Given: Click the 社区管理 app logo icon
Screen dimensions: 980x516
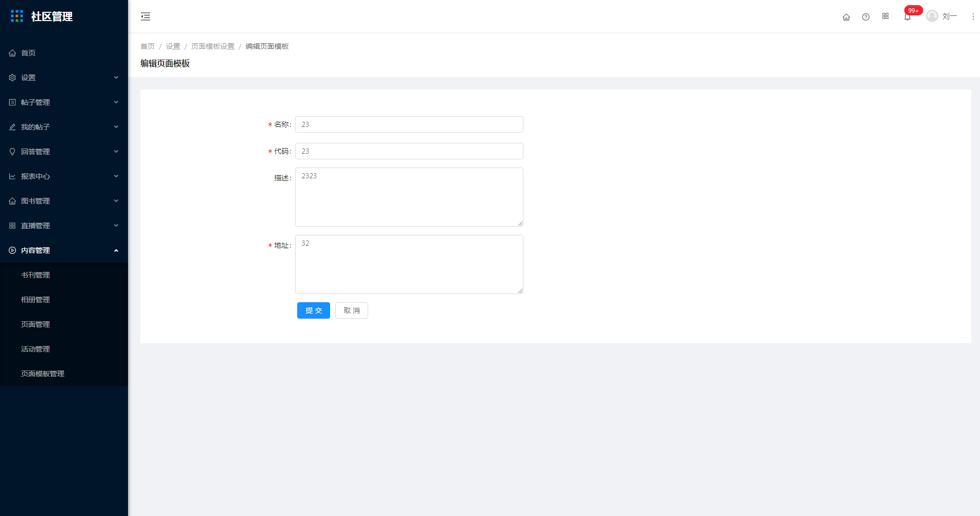Looking at the screenshot, I should pyautogui.click(x=17, y=16).
